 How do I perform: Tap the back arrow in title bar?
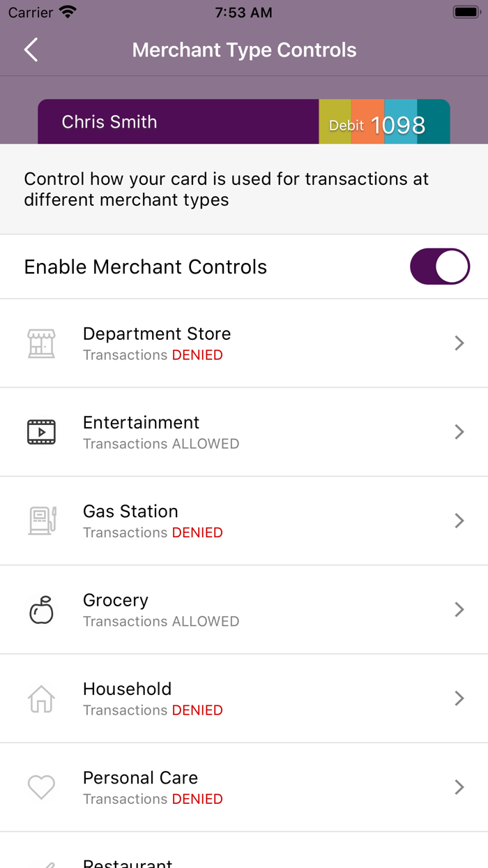click(x=30, y=50)
